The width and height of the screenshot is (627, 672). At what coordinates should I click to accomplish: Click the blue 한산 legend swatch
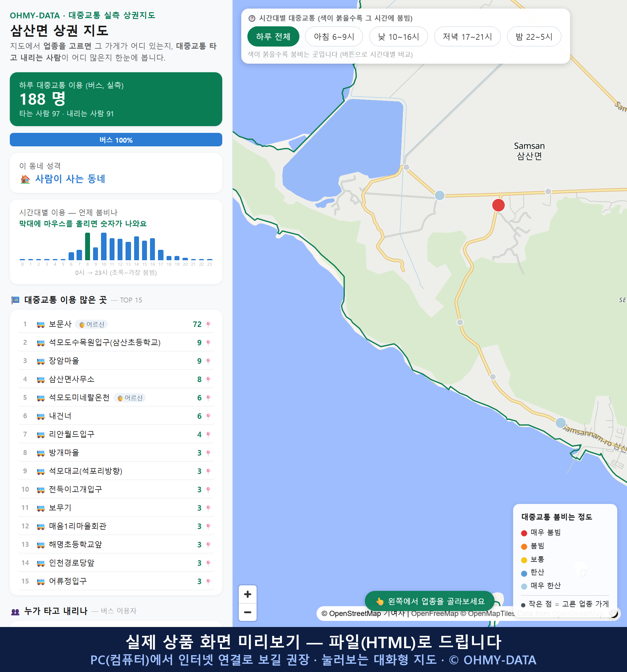tap(524, 573)
